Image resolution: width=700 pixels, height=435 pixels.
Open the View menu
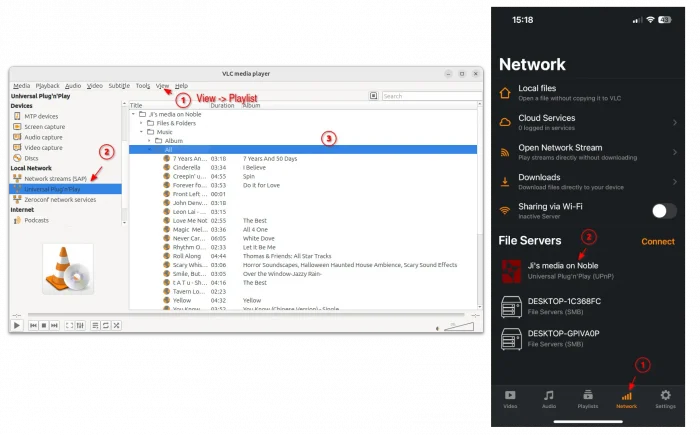162,86
